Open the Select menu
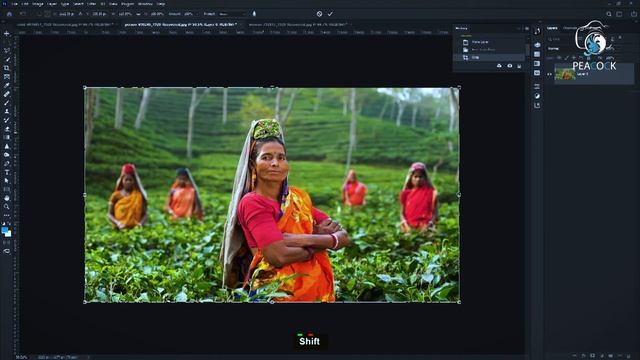 [x=78, y=4]
